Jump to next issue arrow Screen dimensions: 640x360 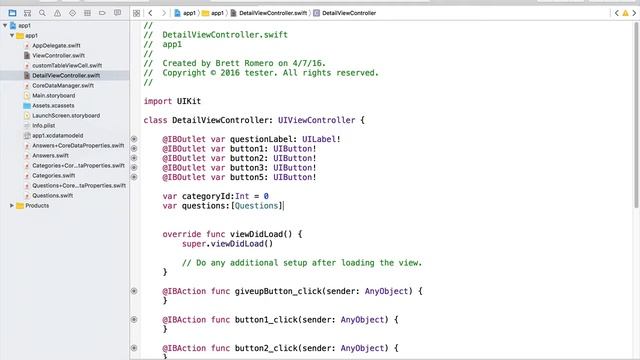pyautogui.click(x=634, y=13)
